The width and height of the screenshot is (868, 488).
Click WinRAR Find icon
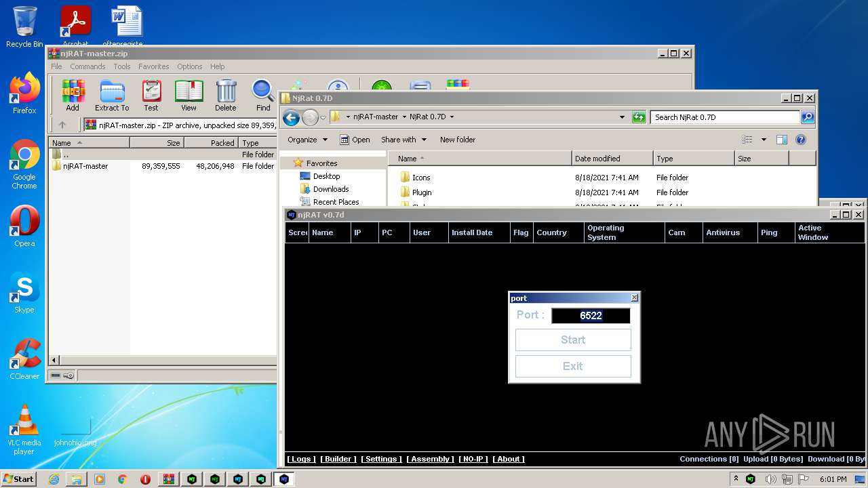tap(263, 95)
